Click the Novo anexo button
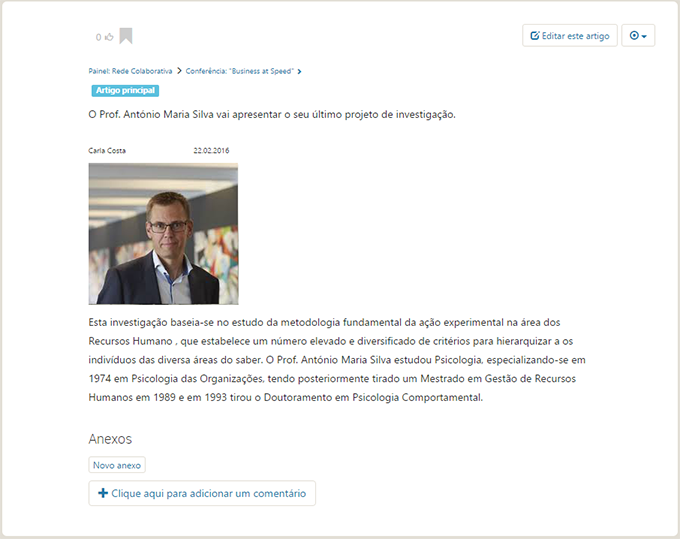 coord(117,465)
